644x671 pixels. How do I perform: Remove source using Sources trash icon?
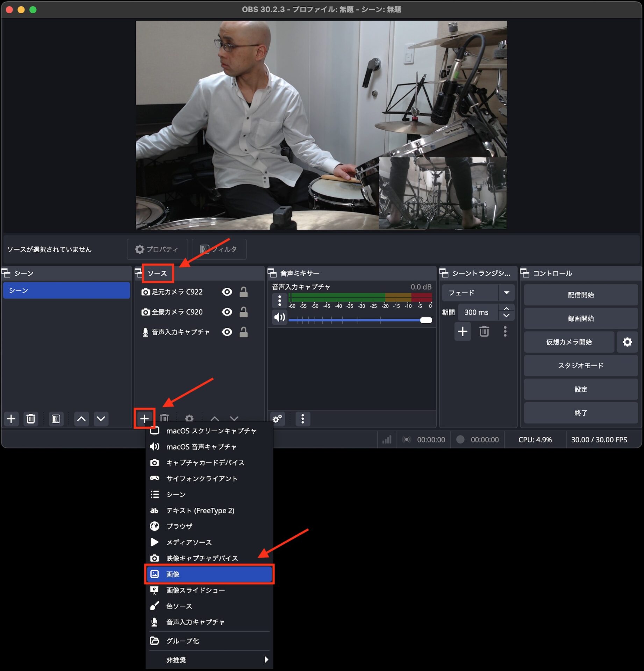pyautogui.click(x=164, y=418)
